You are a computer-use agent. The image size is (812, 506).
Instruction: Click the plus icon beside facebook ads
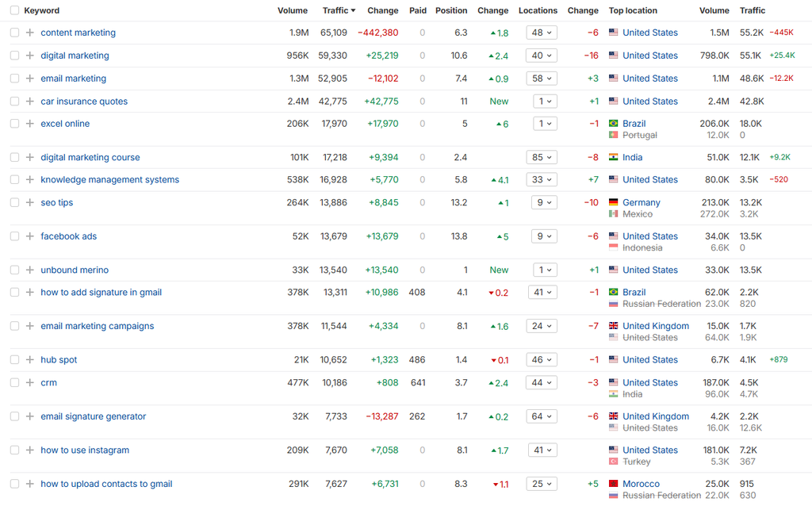click(30, 236)
